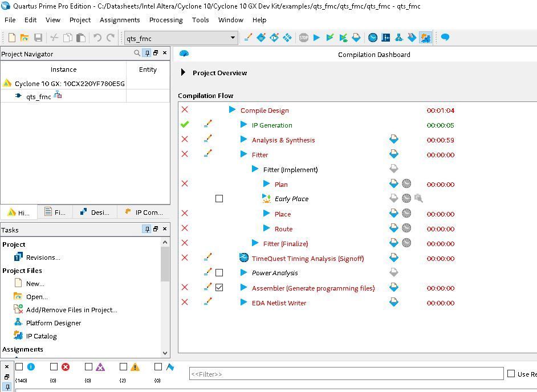537x392 pixels.
Task: Open the TimeQuest Timing Analyzer clock icon in toolbar
Action: click(373, 38)
